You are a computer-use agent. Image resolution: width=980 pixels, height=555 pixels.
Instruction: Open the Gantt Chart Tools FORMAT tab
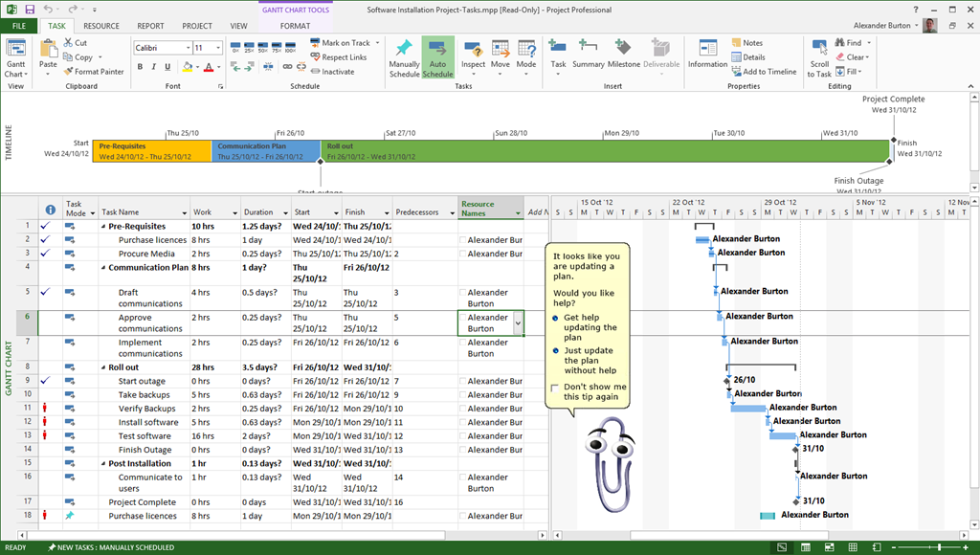[x=295, y=26]
